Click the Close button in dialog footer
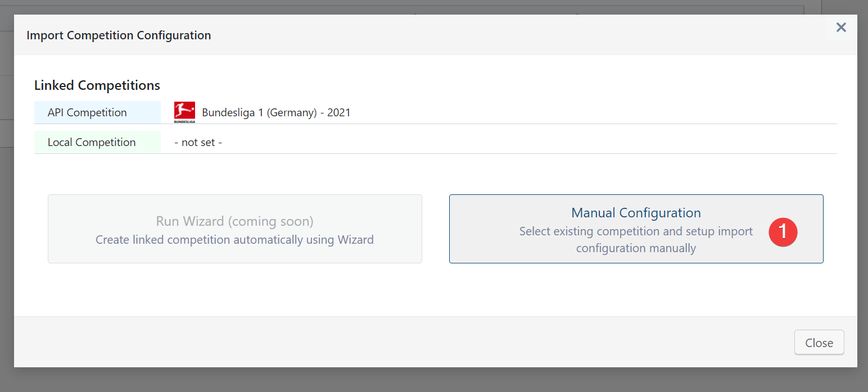Screen dimensions: 868x392 (819, 343)
